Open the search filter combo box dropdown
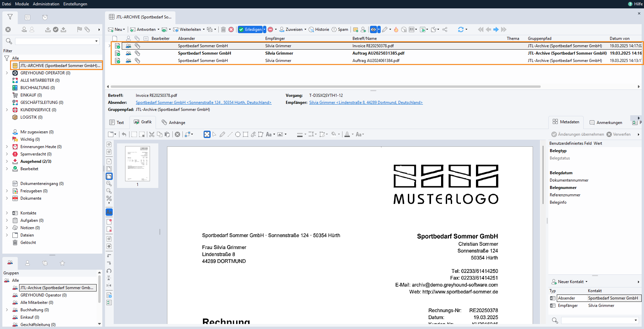Viewport: 644px width, 329px height. [x=97, y=41]
